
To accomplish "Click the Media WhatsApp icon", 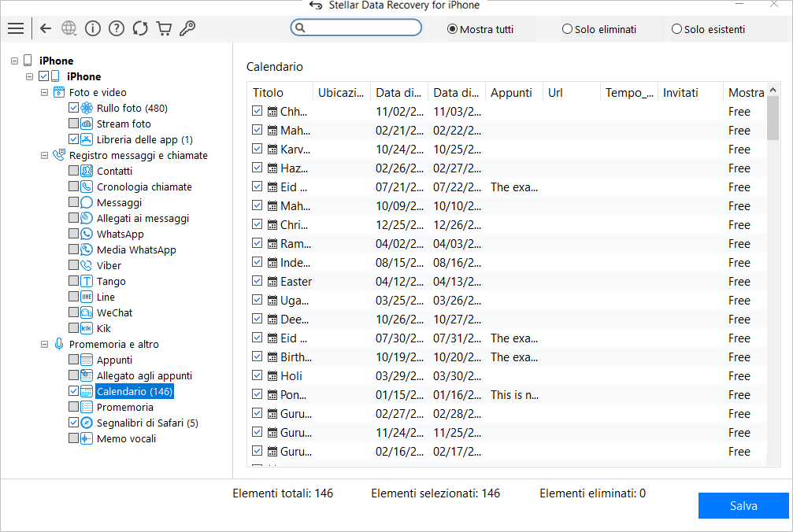I will [x=87, y=249].
